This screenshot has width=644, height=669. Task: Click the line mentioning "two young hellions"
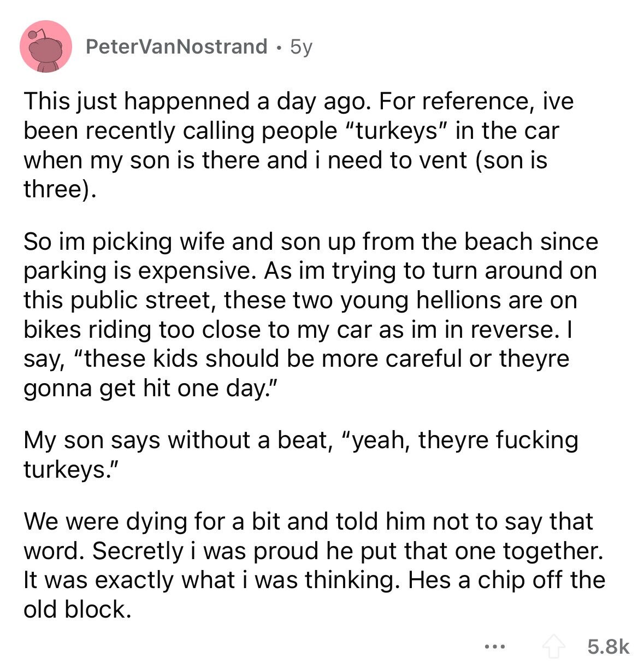tap(300, 300)
